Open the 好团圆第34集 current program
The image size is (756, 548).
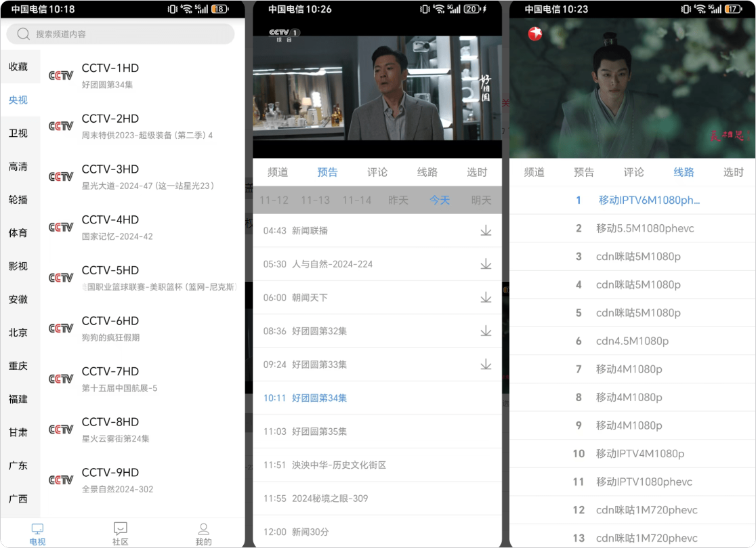point(377,398)
